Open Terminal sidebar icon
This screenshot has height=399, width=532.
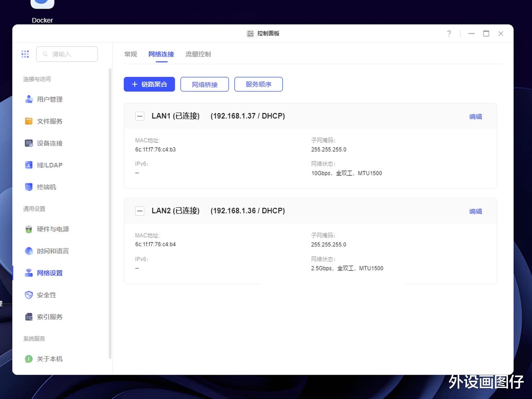click(29, 187)
